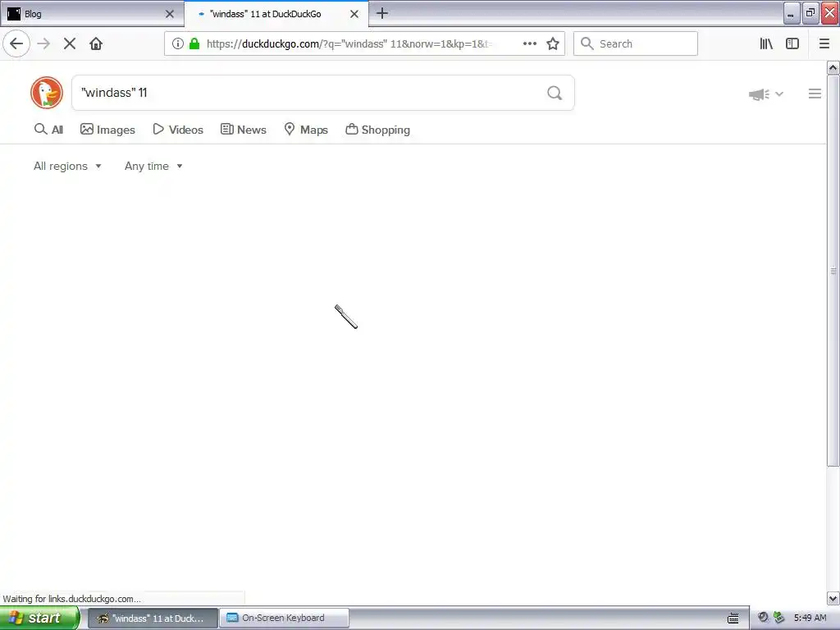Show All search results
This screenshot has width=840, height=630.
pyautogui.click(x=48, y=130)
